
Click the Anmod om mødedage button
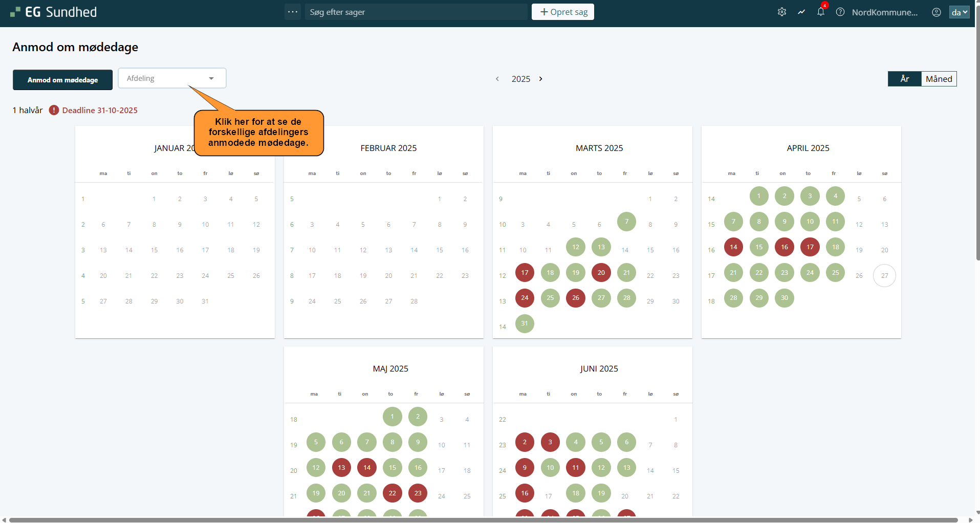tap(62, 80)
